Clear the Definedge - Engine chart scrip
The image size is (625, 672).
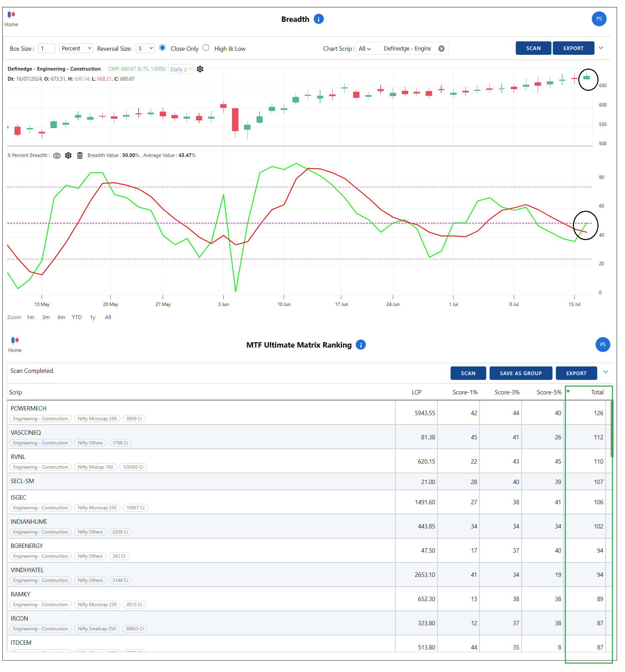pyautogui.click(x=441, y=48)
